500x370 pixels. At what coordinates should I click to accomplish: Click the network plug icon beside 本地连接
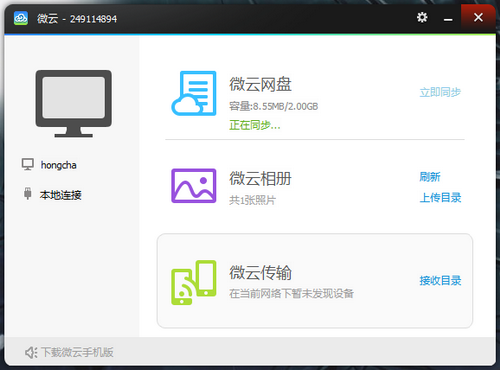[28, 193]
